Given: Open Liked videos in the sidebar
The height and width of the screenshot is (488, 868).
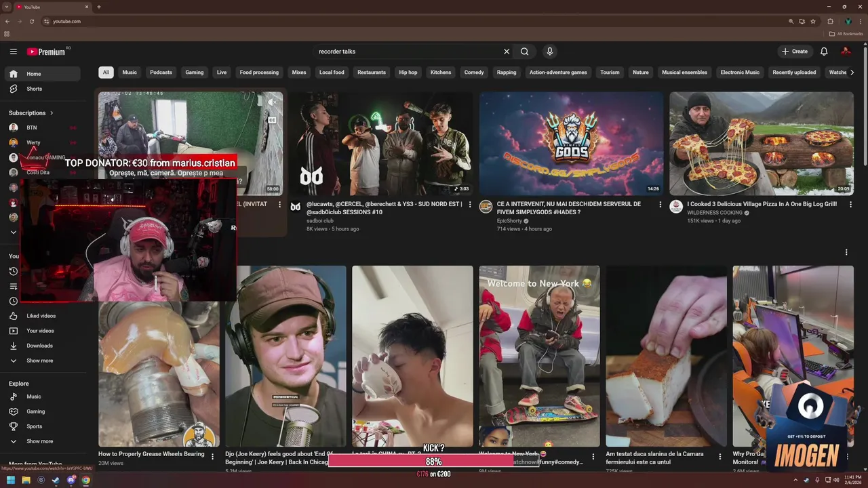Looking at the screenshot, I should click(x=42, y=316).
